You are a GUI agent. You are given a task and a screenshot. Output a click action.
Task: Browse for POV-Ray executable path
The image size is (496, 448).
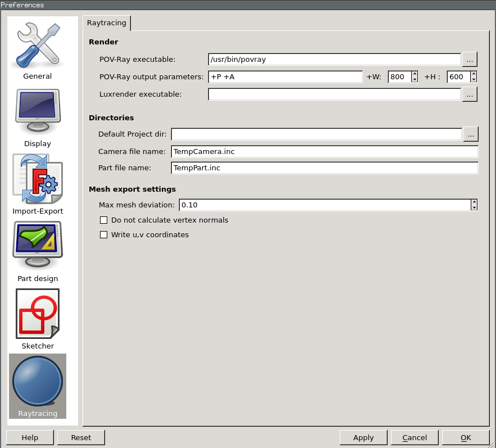pyautogui.click(x=470, y=59)
